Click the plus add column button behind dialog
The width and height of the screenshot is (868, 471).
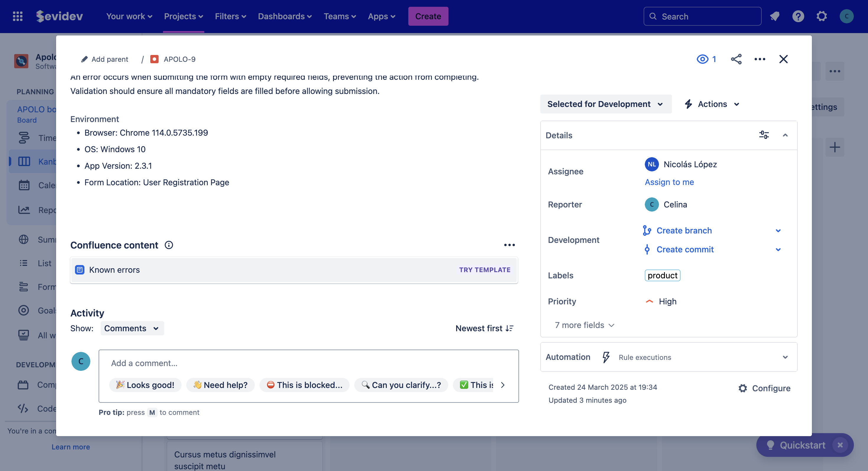tap(835, 147)
